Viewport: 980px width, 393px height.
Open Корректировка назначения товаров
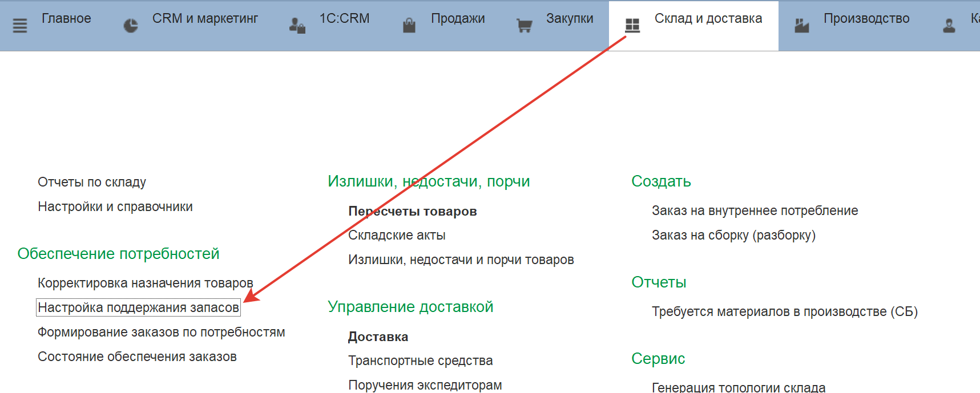point(145,283)
